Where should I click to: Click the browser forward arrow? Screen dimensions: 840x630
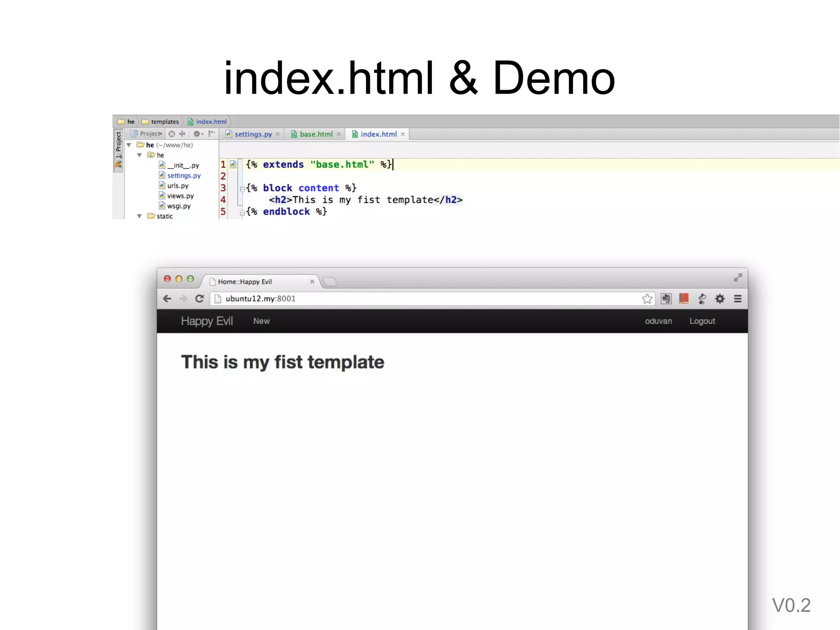click(x=183, y=299)
